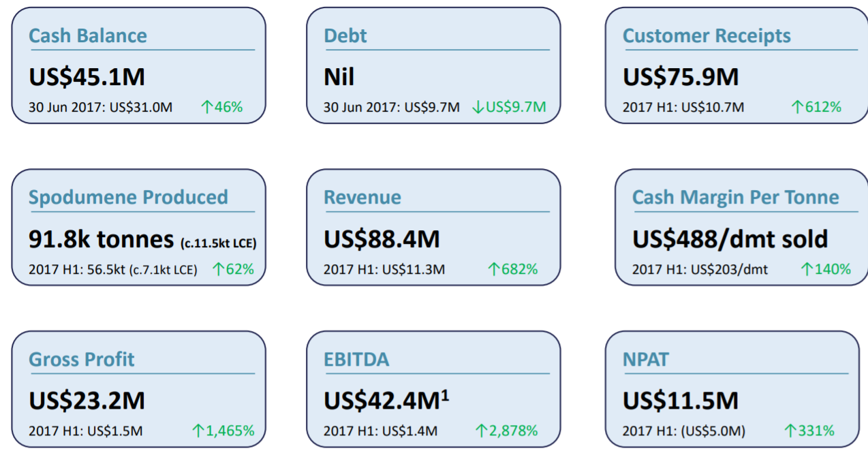The image size is (868, 451).
Task: Click the green arrow beside 682%
Action: point(494,269)
